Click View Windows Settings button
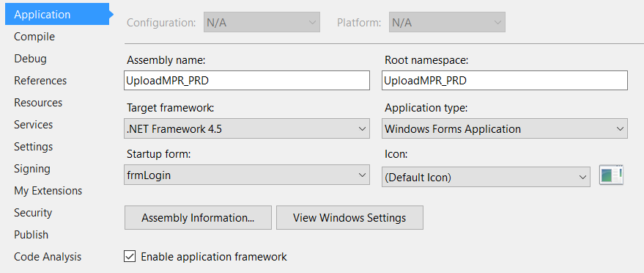644x273 pixels. click(x=349, y=217)
